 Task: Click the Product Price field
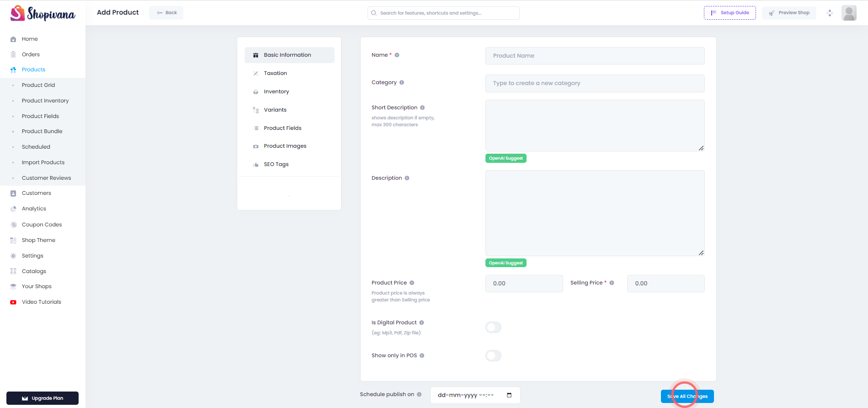click(x=524, y=284)
